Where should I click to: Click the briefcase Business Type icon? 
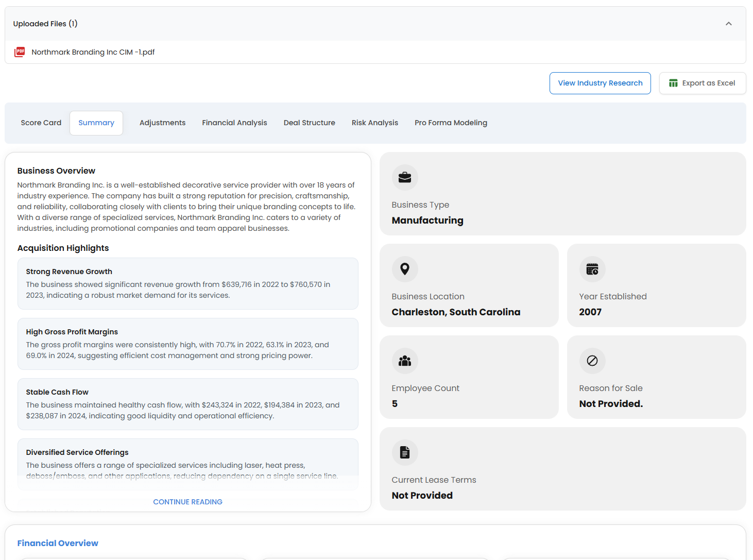(x=405, y=177)
